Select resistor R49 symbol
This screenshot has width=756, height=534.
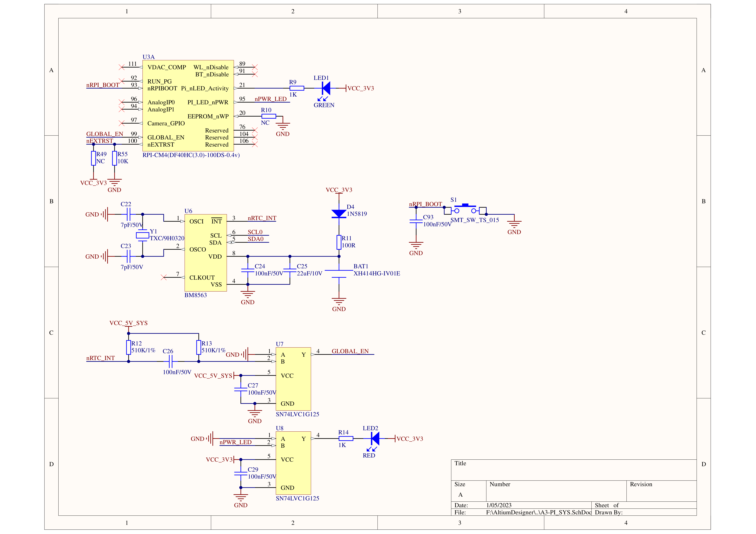[x=93, y=158]
